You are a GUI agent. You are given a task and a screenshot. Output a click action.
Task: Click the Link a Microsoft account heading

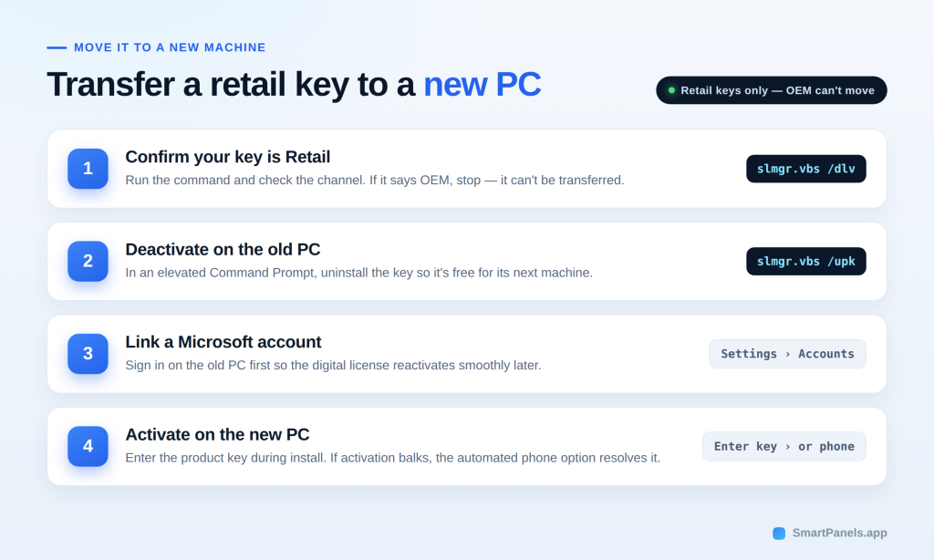click(223, 342)
